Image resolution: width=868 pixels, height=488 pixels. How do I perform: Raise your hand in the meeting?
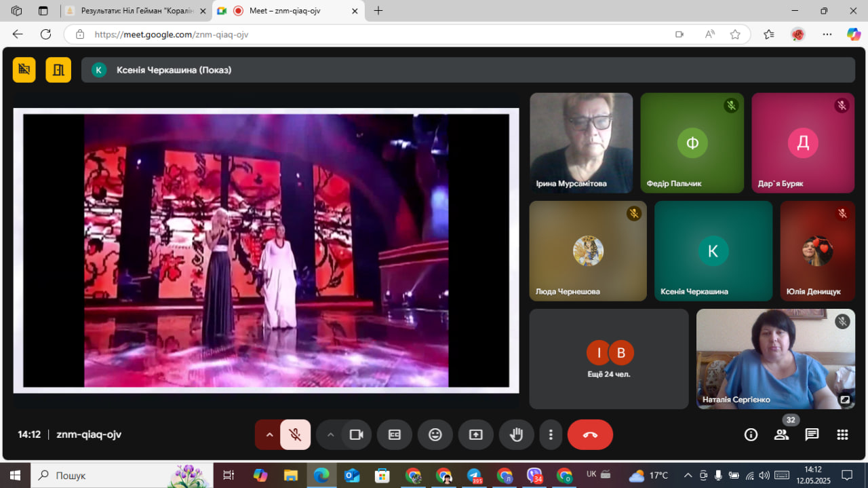517,435
